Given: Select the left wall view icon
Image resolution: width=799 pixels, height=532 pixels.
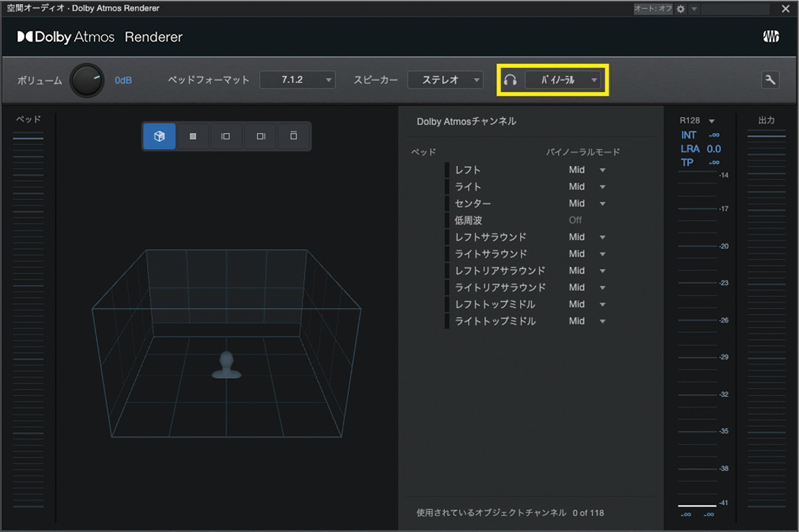Looking at the screenshot, I should coord(226,136).
